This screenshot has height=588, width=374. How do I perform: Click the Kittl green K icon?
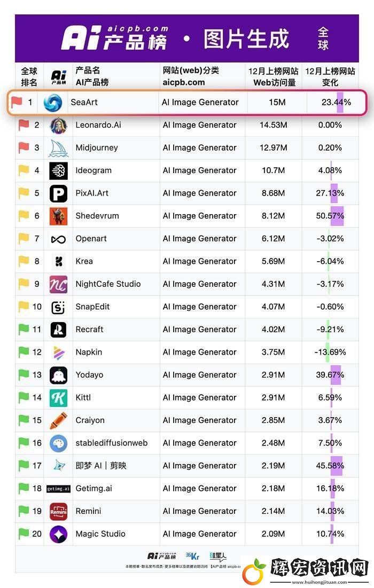coord(59,398)
